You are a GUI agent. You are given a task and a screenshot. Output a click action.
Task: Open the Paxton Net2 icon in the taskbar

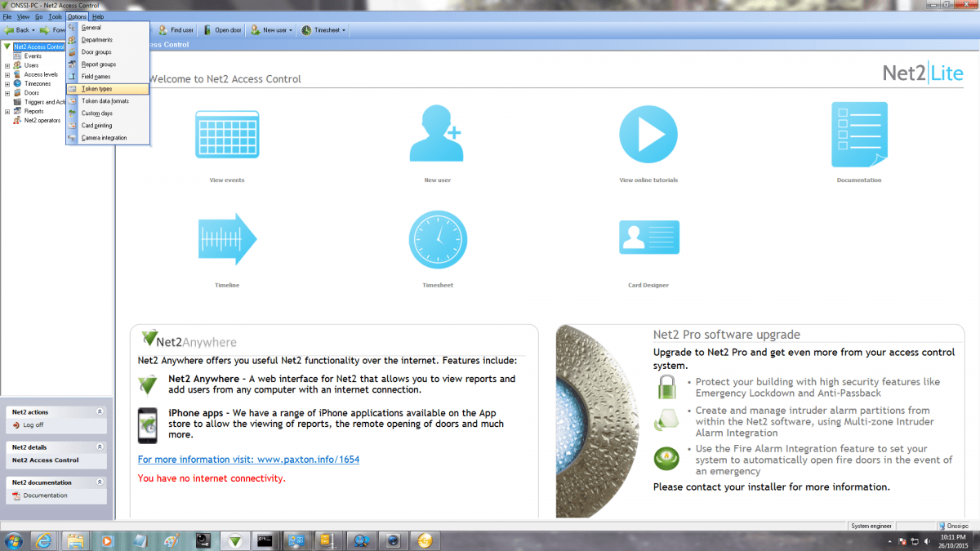coord(234,540)
